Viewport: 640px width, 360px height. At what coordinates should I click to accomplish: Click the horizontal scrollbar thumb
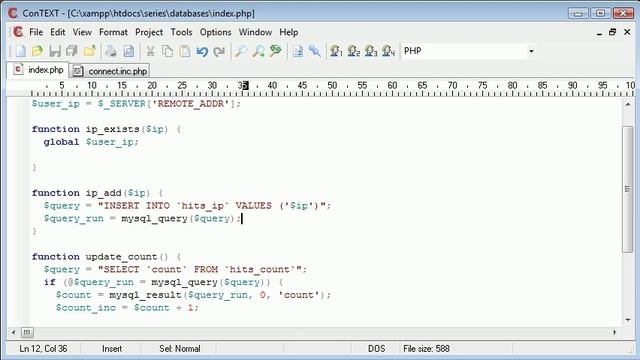point(27,332)
